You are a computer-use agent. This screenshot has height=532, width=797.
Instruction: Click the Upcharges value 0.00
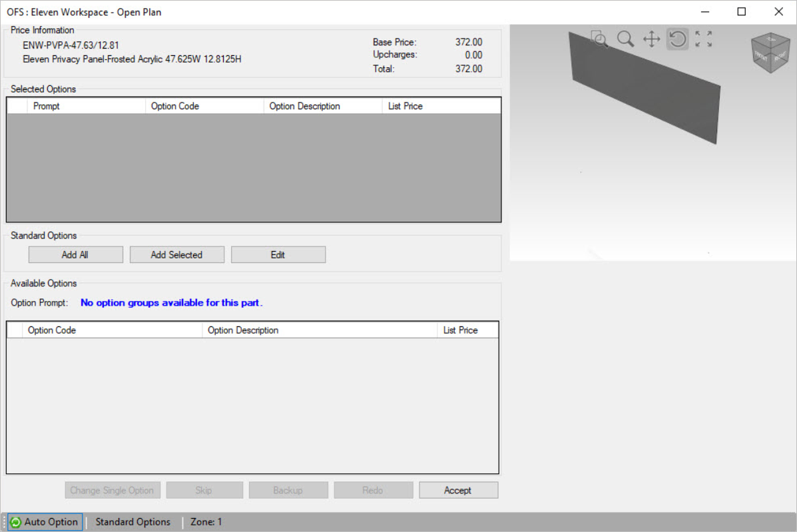473,55
